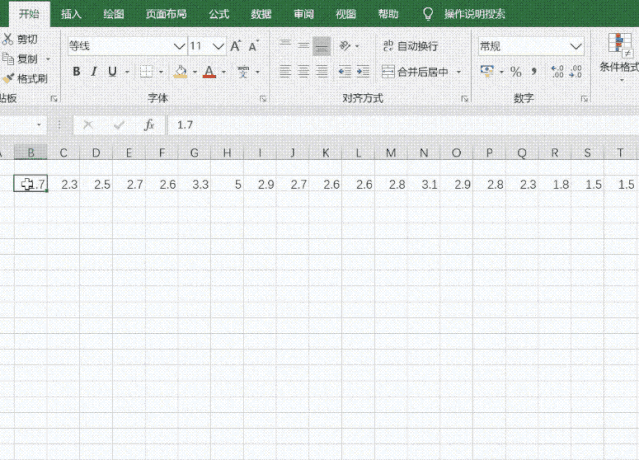Viewport: 639px width, 460px height.
Task: Click Merge and Center (合并后居中)
Action: [421, 72]
